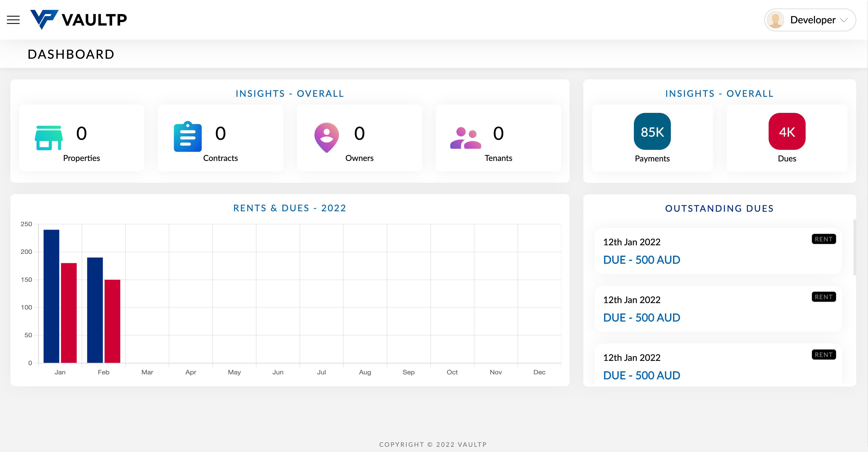Select the second DUE - 500 AUD amount
Viewport: 868px width, 452px height.
point(642,318)
